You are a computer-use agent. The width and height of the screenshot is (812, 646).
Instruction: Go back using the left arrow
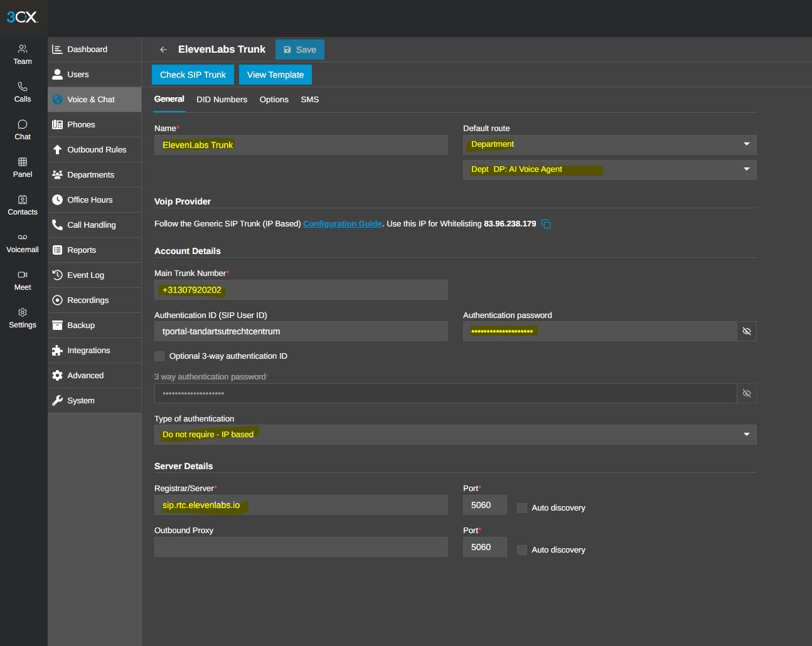coord(163,50)
